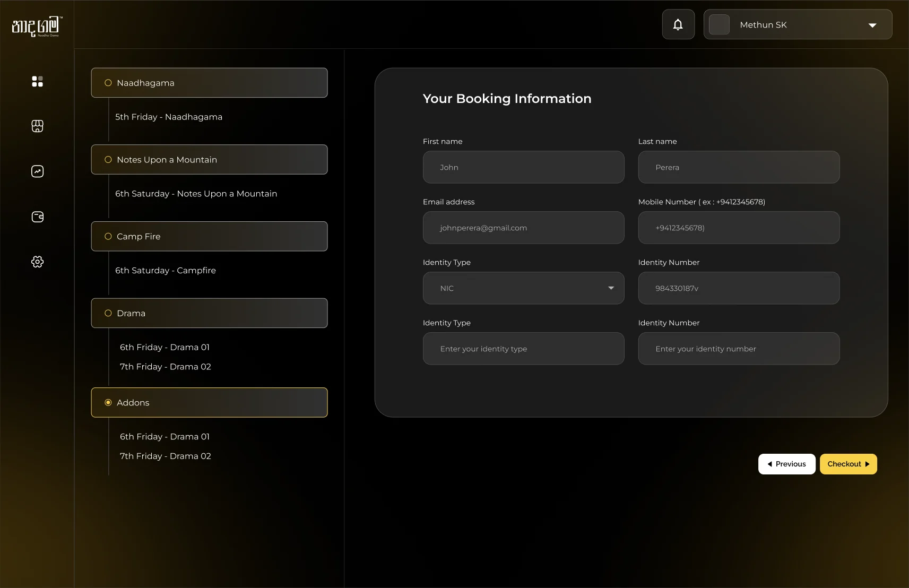Open the wallet icon in sidebar
909x588 pixels.
coord(37,217)
